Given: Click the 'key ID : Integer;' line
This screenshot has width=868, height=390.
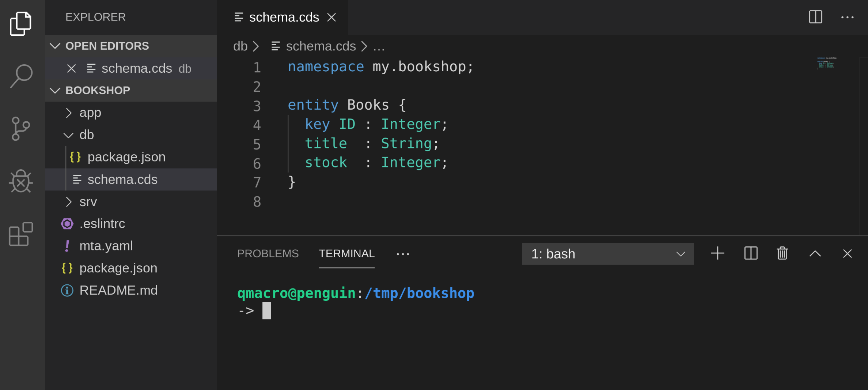Looking at the screenshot, I should (x=376, y=125).
